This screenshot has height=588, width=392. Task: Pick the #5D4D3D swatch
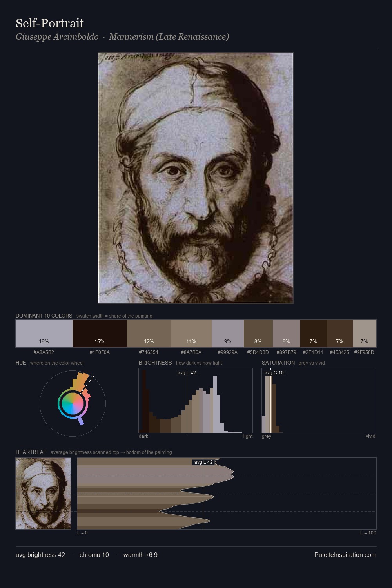[258, 334]
